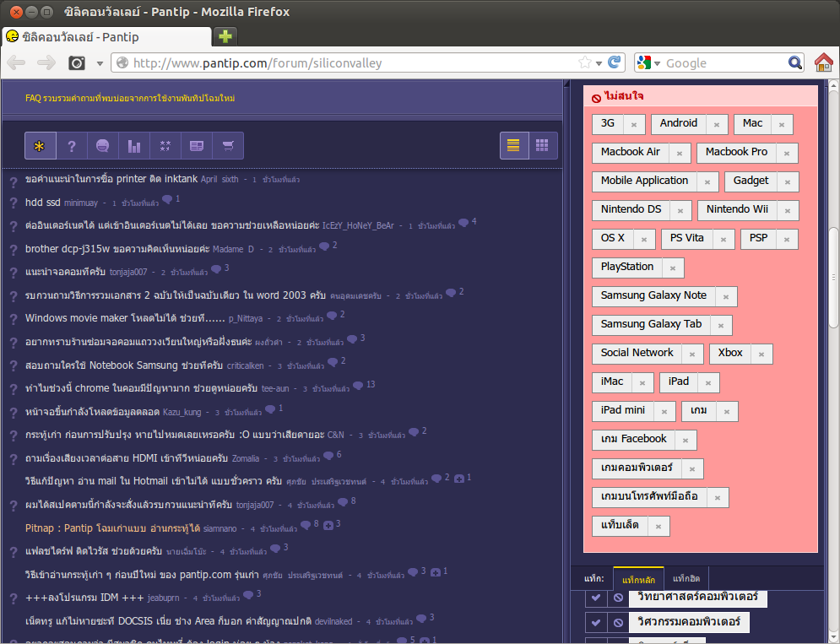Filter topics by question mark type
Screen dimensions: 840x644
(x=71, y=146)
